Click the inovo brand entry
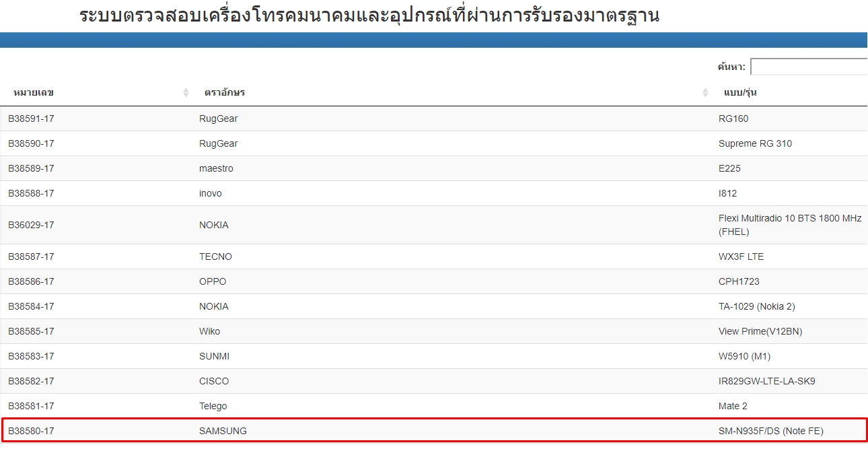The height and width of the screenshot is (449, 868). (210, 194)
